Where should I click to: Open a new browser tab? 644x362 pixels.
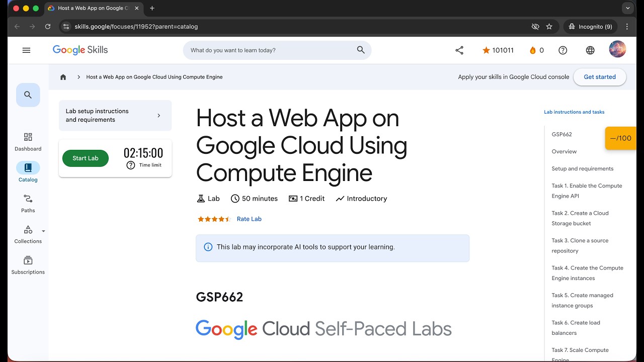(152, 8)
